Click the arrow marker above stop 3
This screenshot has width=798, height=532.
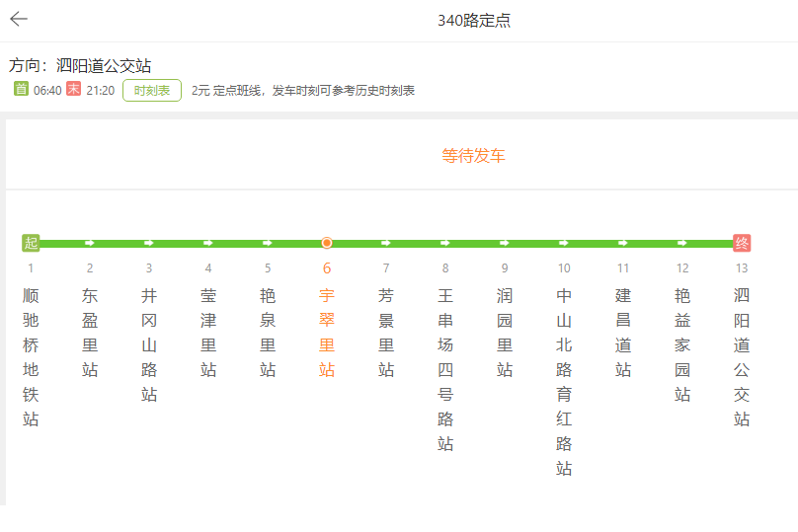(x=149, y=243)
